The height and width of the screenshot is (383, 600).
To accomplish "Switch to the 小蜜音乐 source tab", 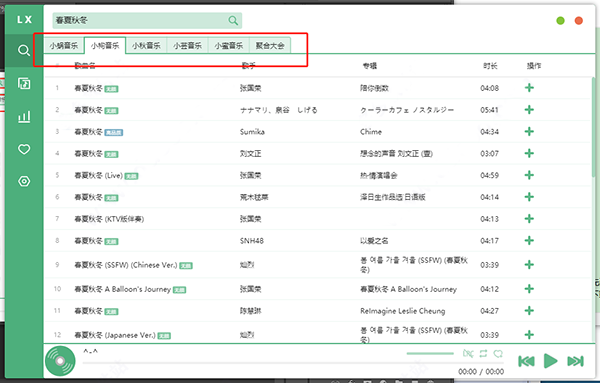I will point(228,46).
